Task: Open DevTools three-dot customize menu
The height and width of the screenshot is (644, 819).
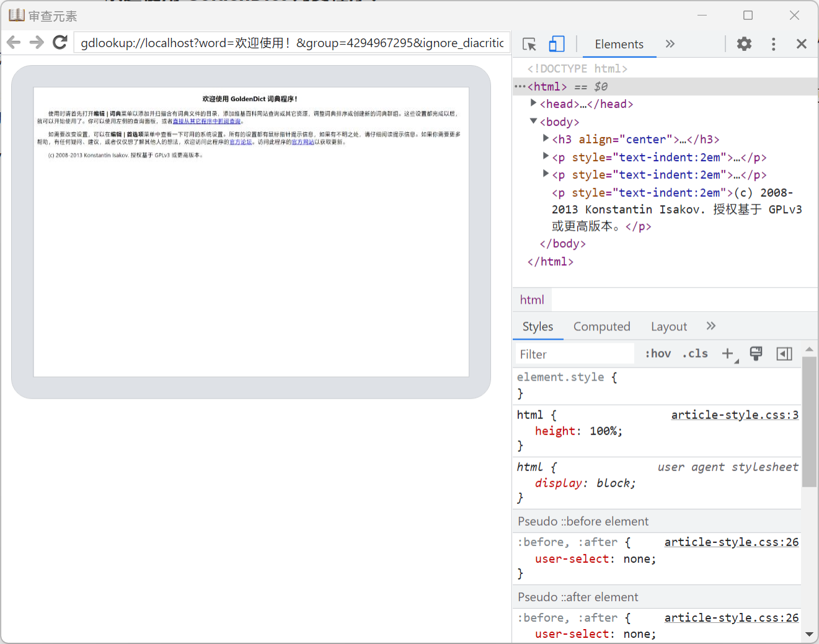Action: 773,43
